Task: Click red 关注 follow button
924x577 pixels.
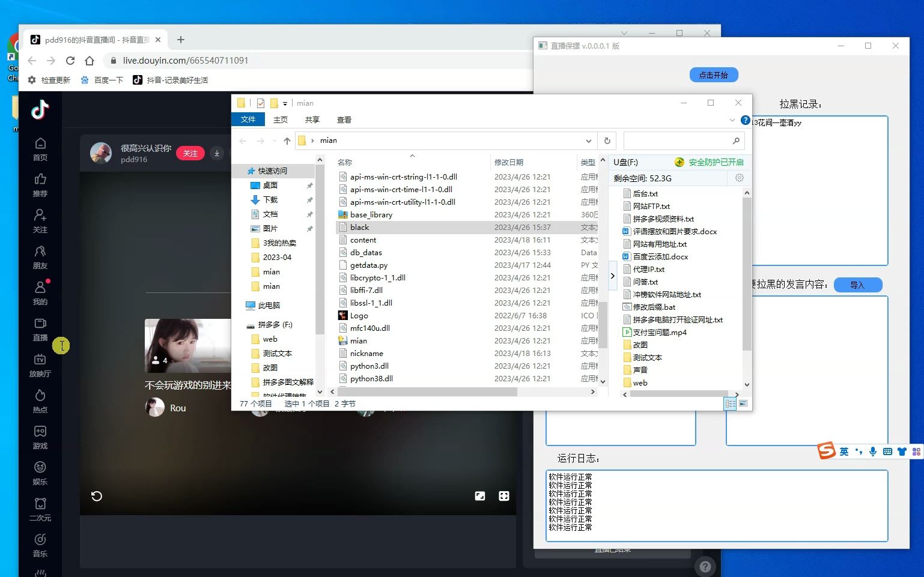Action: pyautogui.click(x=190, y=153)
